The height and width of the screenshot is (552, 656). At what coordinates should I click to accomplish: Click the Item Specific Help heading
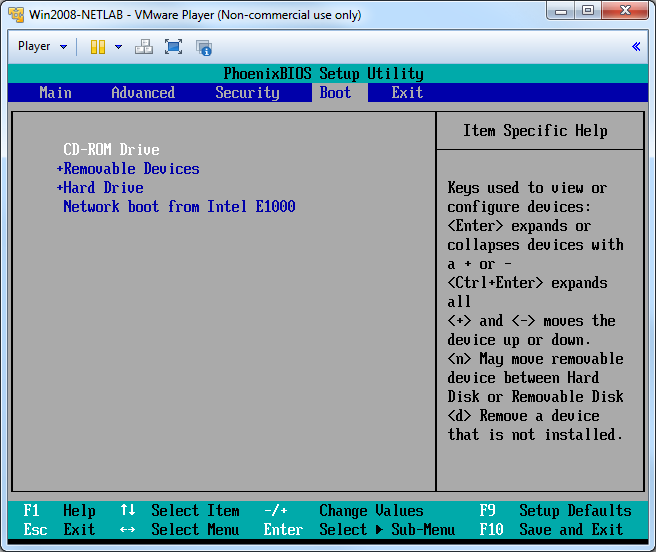[535, 131]
